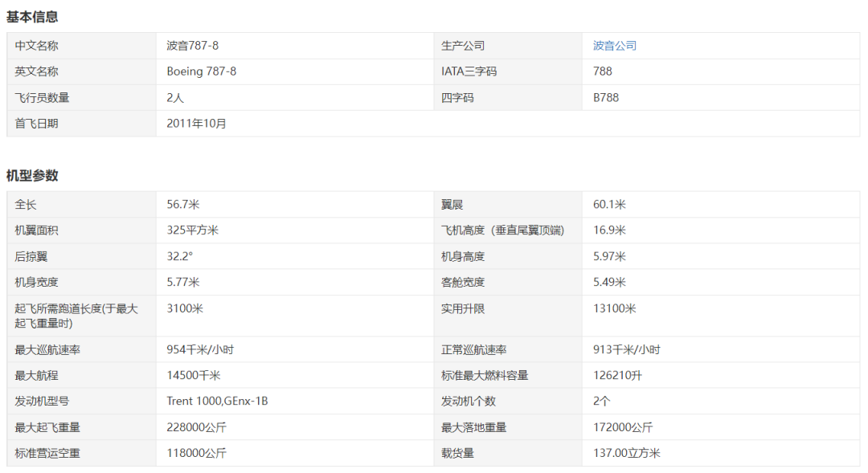Click the 生产公司 label
This screenshot has height=473, width=868.
[463, 46]
